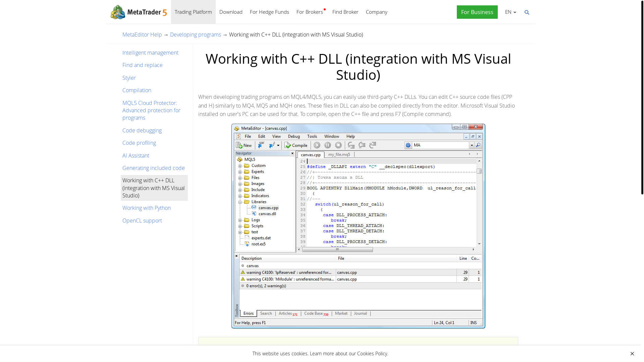Click the Stop debugging icon
Image resolution: width=644 pixels, height=362 pixels.
338,145
